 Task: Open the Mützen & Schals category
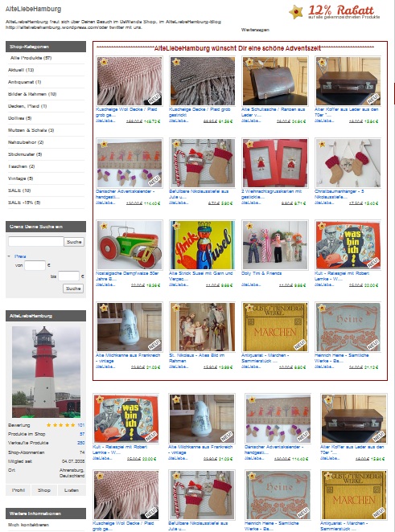click(x=31, y=130)
